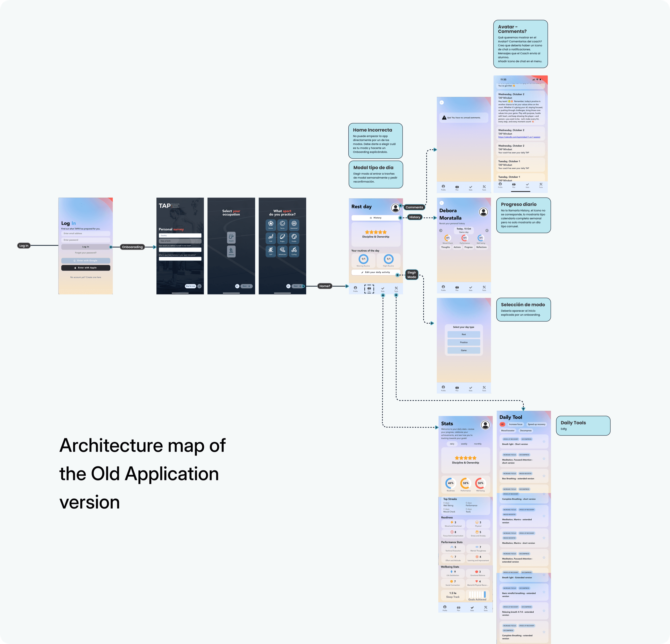Tap Night Routine 1/1 progress ring

389,259
